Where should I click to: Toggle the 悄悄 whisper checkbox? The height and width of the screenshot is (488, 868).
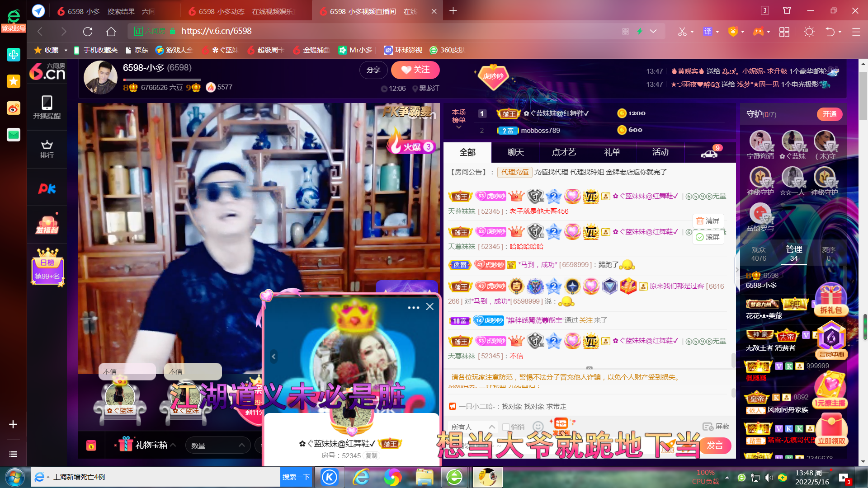point(505,427)
